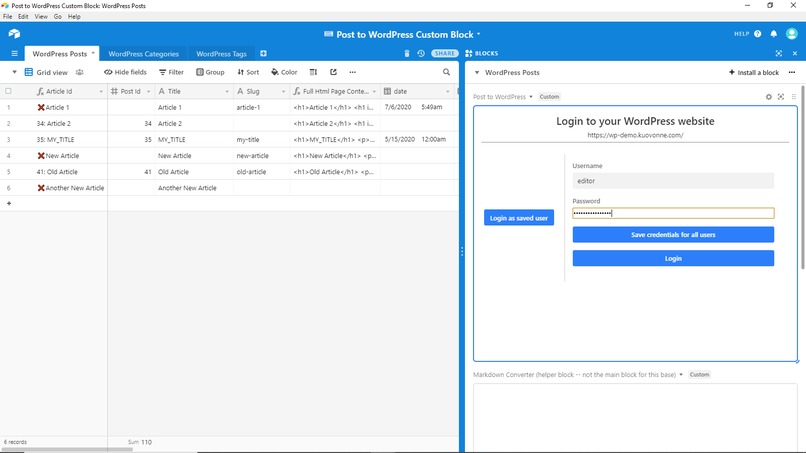This screenshot has height=453, width=806.
Task: Open the account avatar menu
Action: click(792, 34)
